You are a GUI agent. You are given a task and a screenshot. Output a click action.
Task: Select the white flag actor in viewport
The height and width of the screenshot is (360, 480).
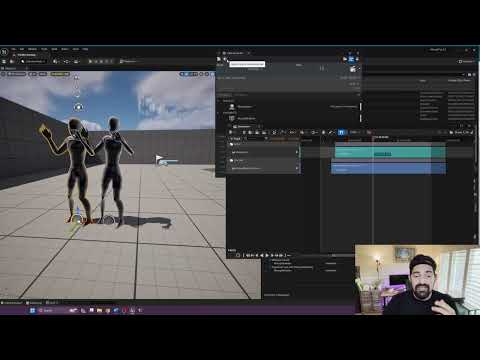[x=159, y=159]
